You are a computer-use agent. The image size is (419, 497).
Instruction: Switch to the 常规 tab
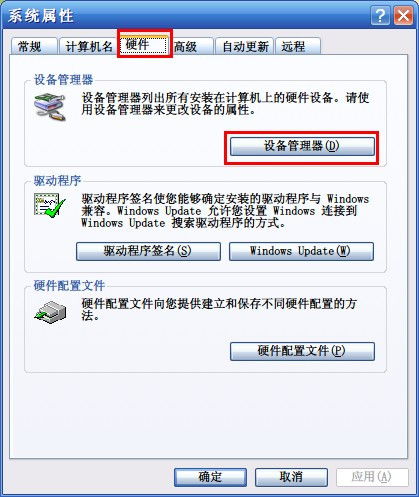[34, 46]
